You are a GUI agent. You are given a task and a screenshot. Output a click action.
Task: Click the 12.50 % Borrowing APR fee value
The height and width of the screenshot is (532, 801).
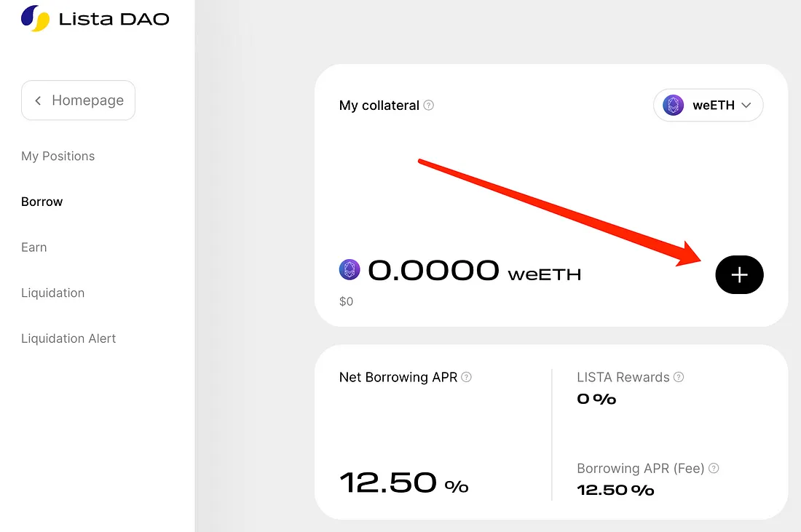pyautogui.click(x=615, y=490)
